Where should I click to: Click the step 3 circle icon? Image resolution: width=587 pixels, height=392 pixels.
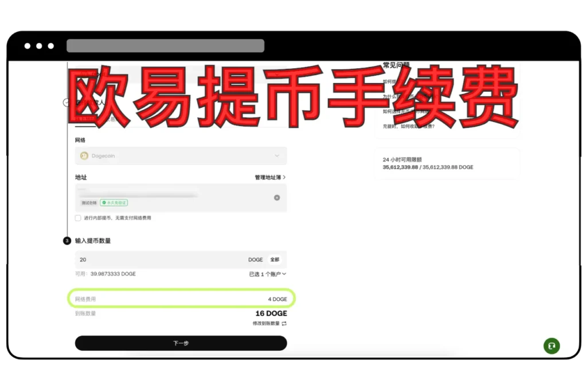pos(66,241)
